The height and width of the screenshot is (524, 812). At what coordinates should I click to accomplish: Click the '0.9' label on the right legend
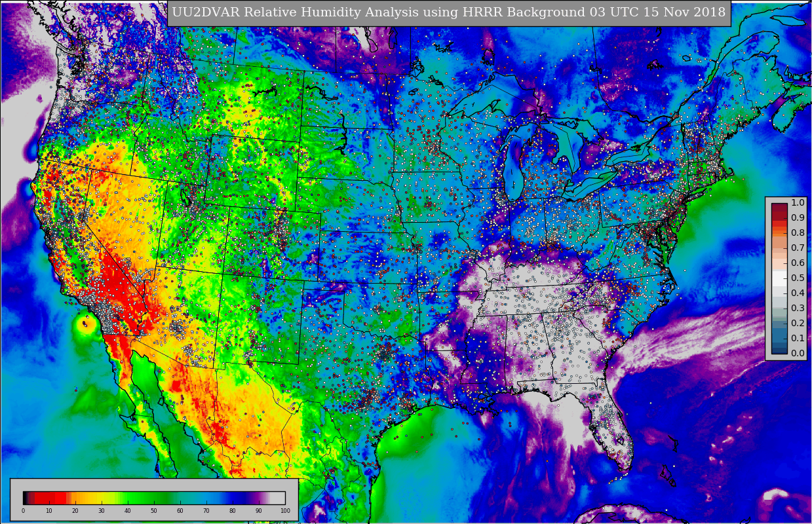click(798, 217)
